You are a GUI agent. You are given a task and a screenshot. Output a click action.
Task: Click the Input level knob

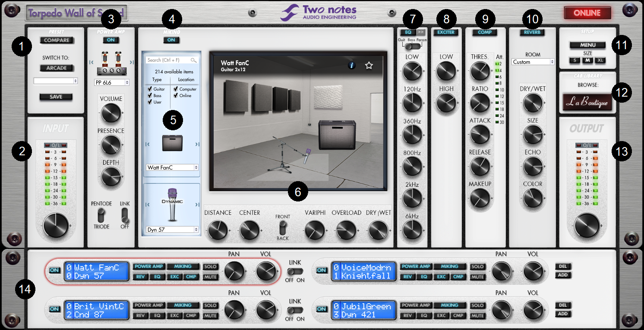[x=56, y=225]
